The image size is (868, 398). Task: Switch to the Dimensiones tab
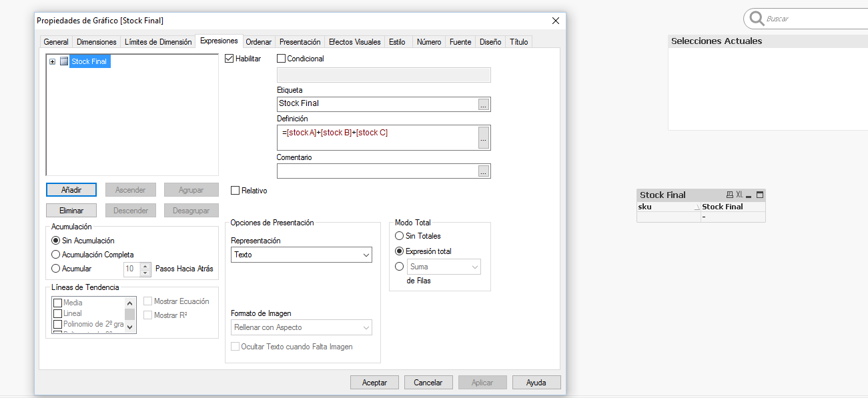97,42
